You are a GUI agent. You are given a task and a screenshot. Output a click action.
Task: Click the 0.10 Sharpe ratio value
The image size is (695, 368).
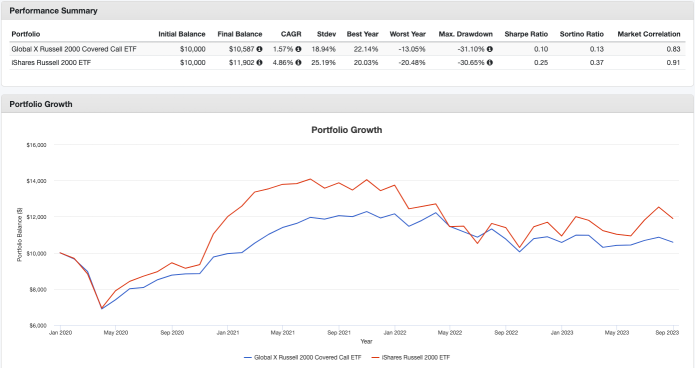pos(541,49)
